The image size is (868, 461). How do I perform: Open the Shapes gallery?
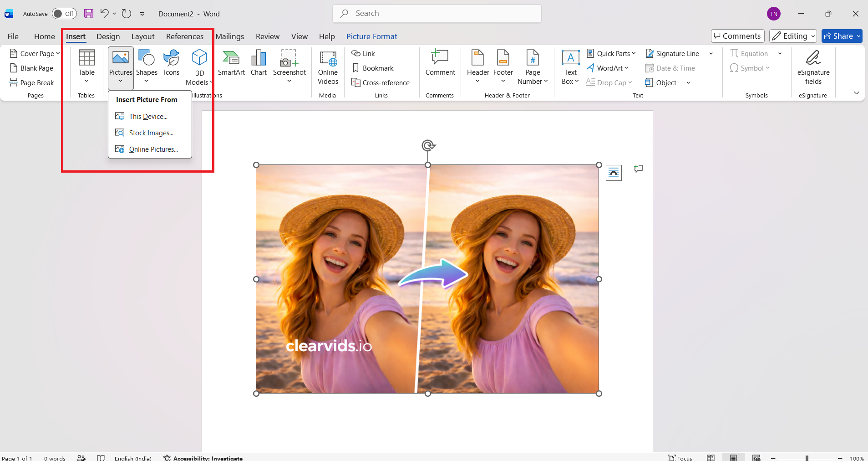click(147, 67)
